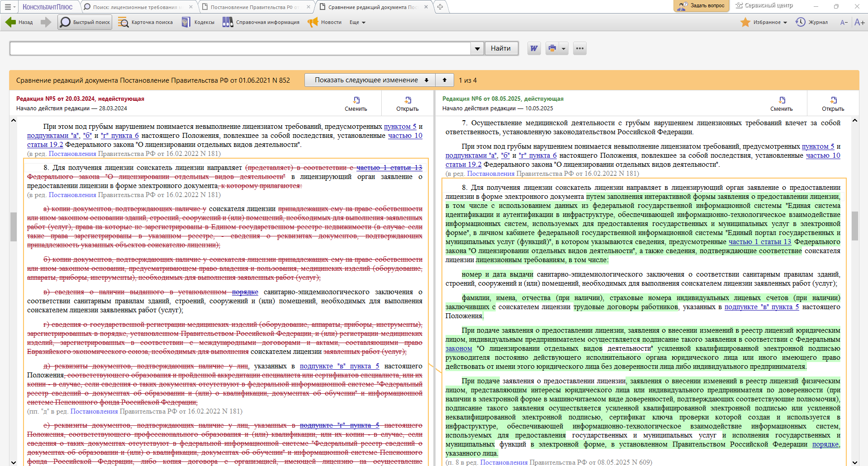Follow the законом link in right pane
This screenshot has width=868, height=466.
459,348
